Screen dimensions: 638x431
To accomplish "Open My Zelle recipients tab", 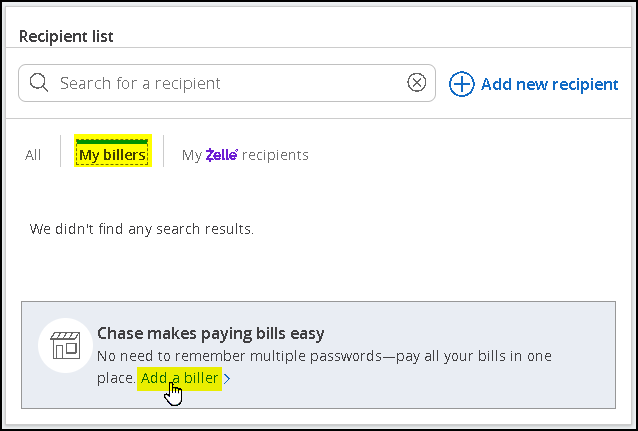I will [x=245, y=155].
